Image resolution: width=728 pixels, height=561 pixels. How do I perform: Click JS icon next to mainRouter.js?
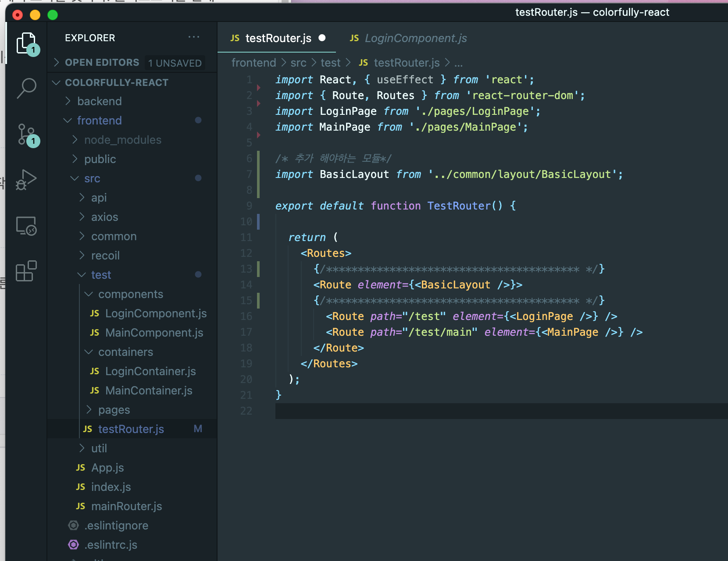click(81, 506)
